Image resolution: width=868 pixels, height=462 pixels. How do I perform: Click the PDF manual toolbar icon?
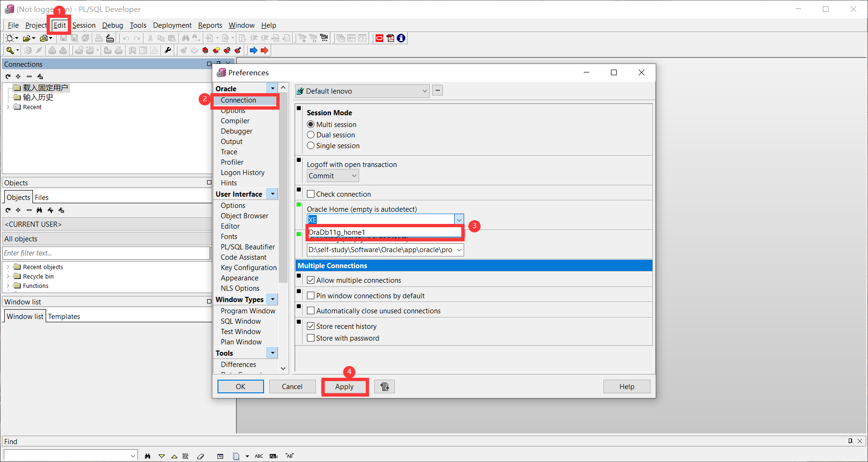pyautogui.click(x=390, y=38)
